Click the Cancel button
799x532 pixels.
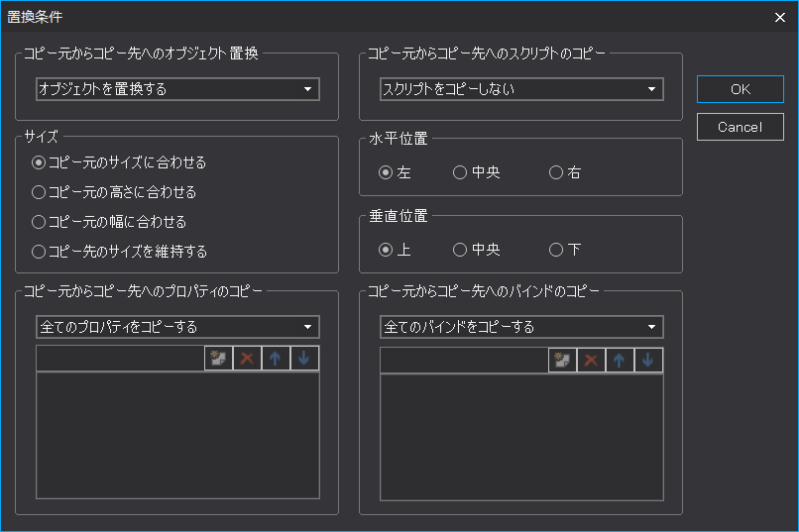click(740, 127)
